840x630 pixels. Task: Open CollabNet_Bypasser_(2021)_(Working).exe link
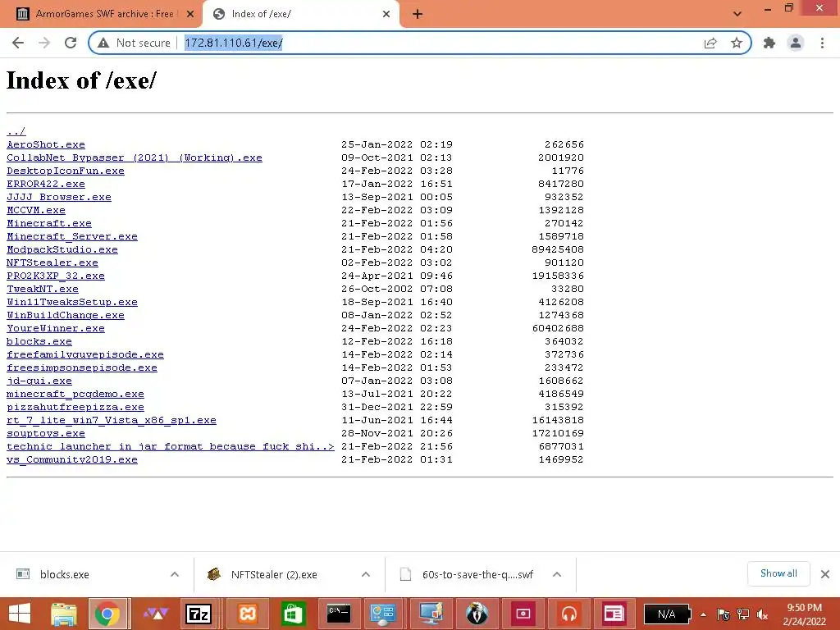135,157
